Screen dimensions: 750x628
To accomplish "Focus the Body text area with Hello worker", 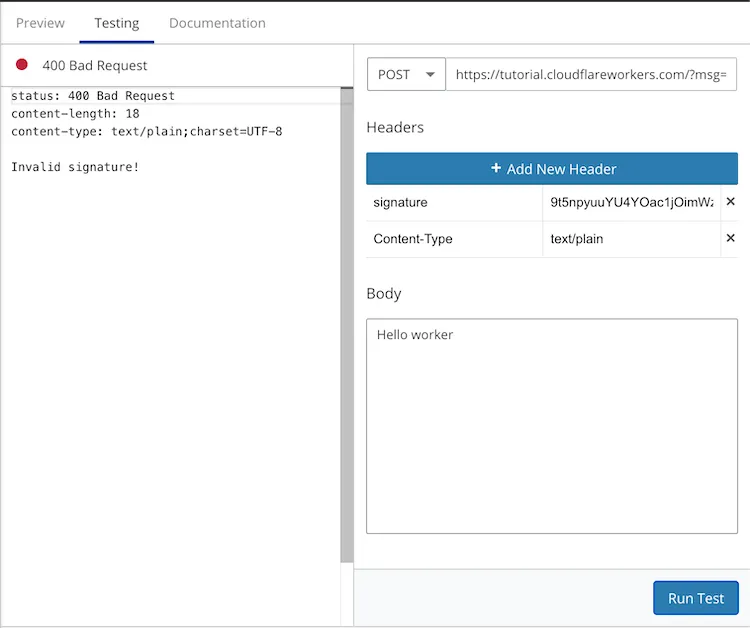I will tap(552, 426).
